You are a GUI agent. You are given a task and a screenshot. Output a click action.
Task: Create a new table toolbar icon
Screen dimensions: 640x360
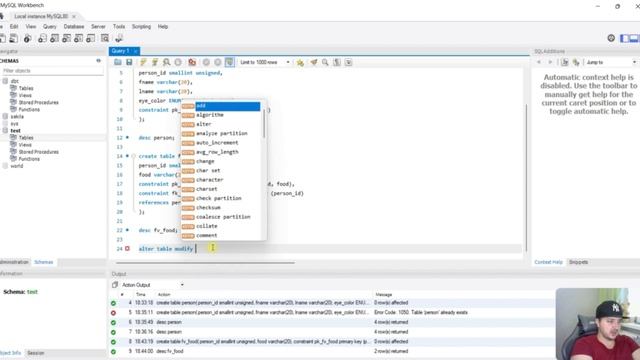pos(54,38)
